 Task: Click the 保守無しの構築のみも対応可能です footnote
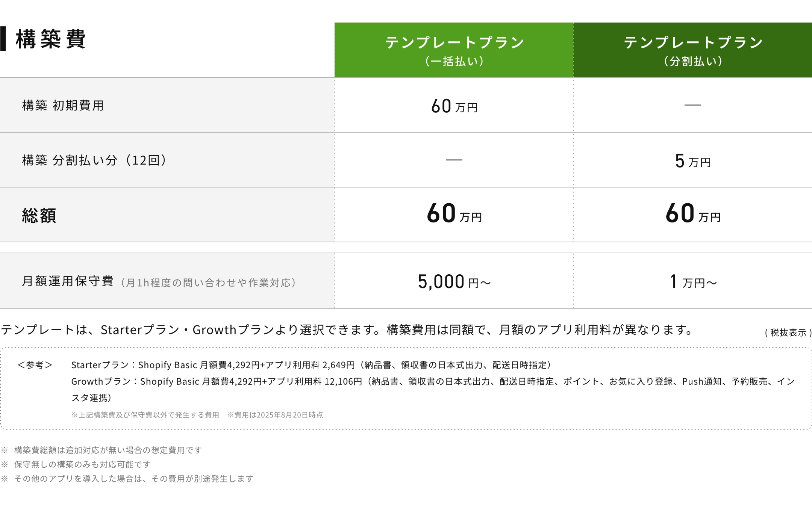82,464
